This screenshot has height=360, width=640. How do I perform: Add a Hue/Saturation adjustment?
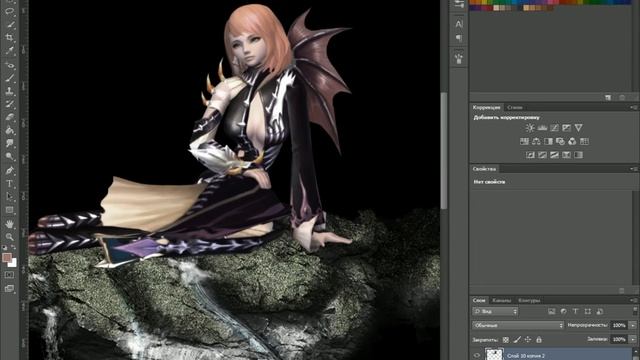click(x=524, y=141)
